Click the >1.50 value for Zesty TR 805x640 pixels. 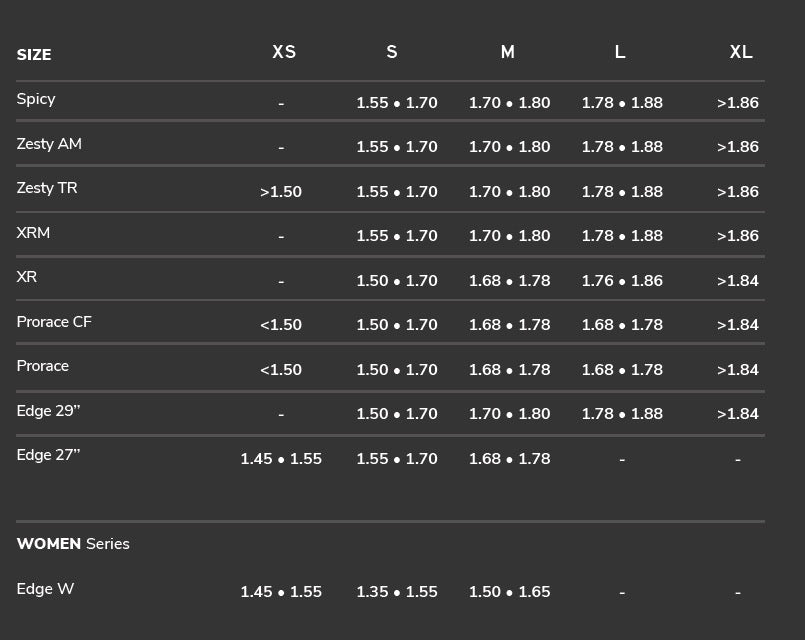pos(281,192)
